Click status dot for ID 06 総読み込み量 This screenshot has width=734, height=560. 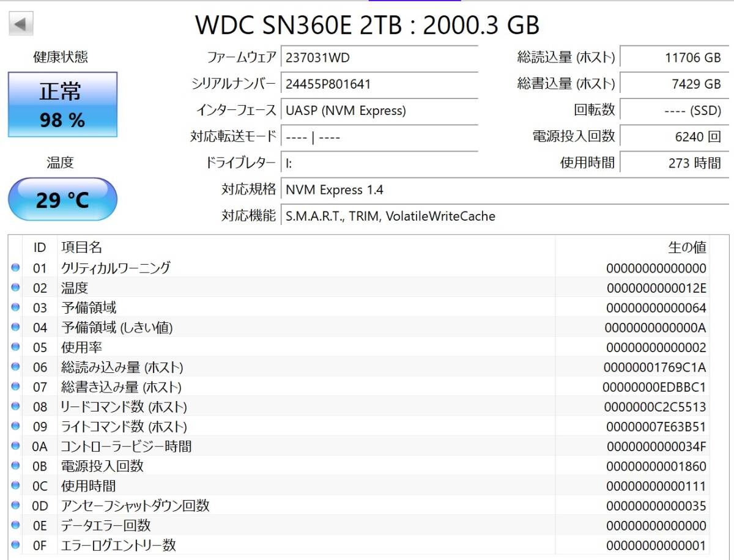pos(15,367)
